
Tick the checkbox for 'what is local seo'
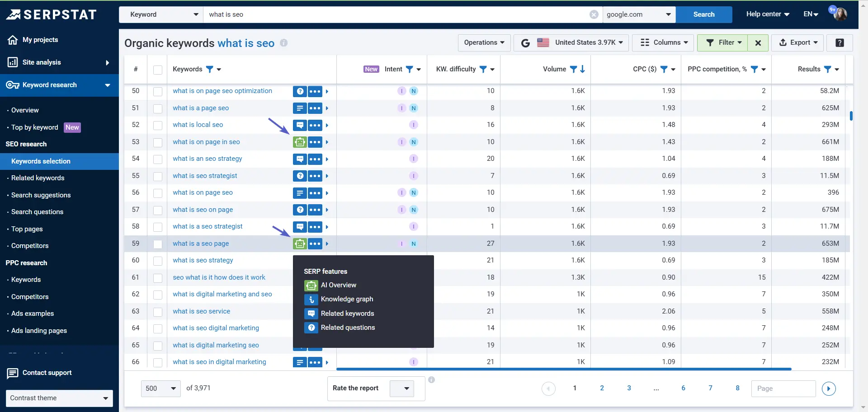point(158,125)
